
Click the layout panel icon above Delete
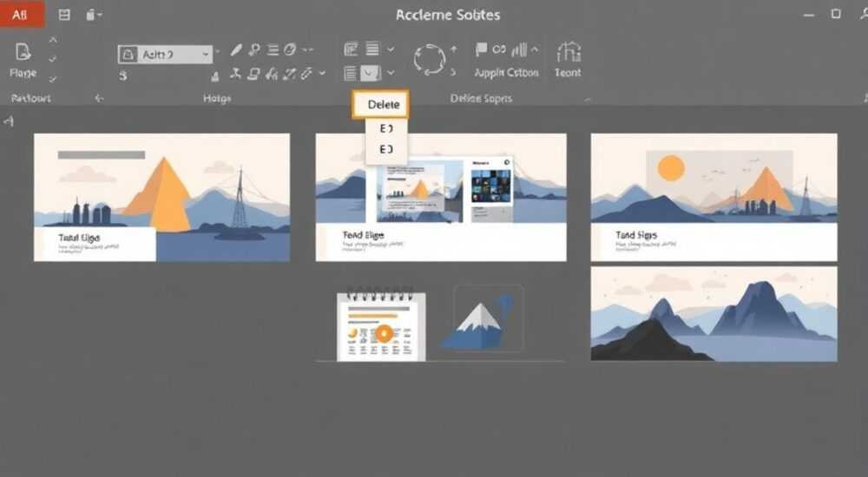point(351,49)
